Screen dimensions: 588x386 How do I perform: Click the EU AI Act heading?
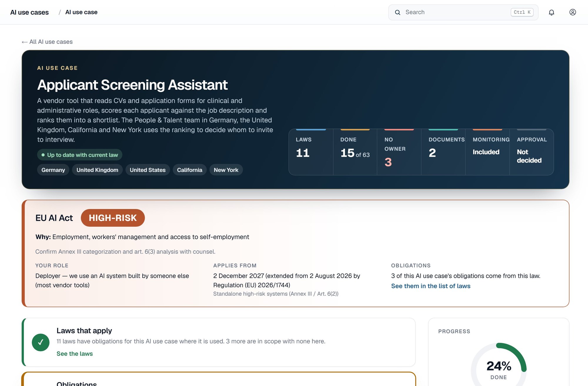(x=54, y=218)
